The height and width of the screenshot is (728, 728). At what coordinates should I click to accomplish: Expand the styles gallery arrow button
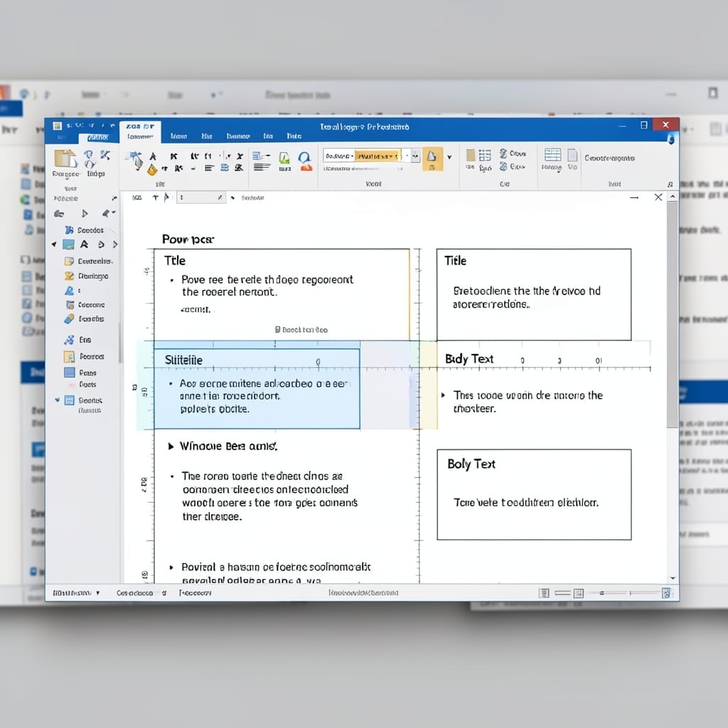[x=415, y=156]
